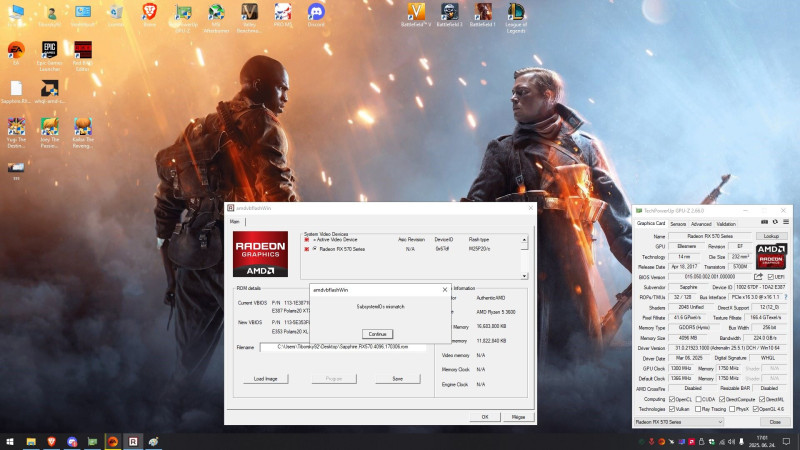Open TechPowerUp GPU-Z desktop shortcut
The image size is (800, 450).
pyautogui.click(x=183, y=17)
